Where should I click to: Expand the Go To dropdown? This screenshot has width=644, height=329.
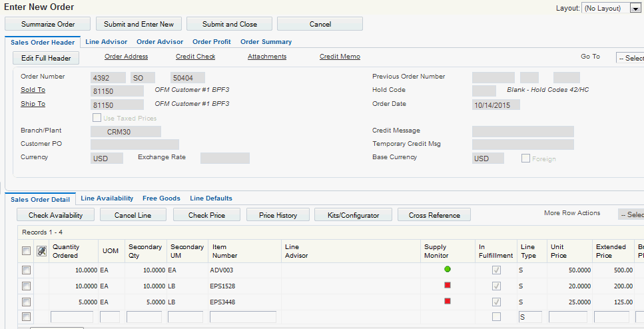coord(629,58)
